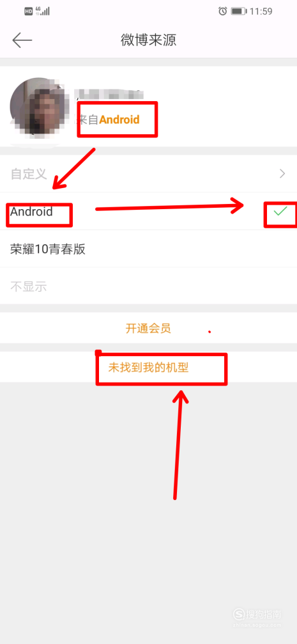Select 荣耀10青春版 as the source

tap(148, 249)
